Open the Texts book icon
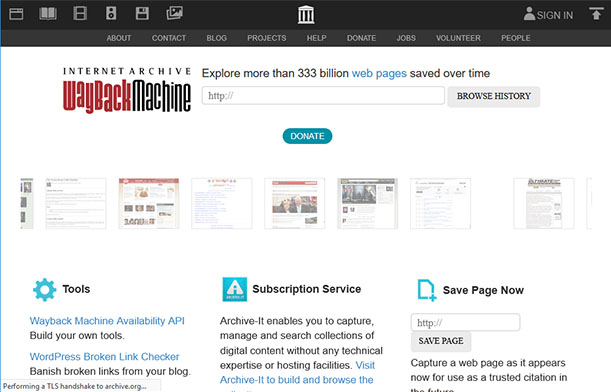This screenshot has width=611, height=392. coord(48,14)
